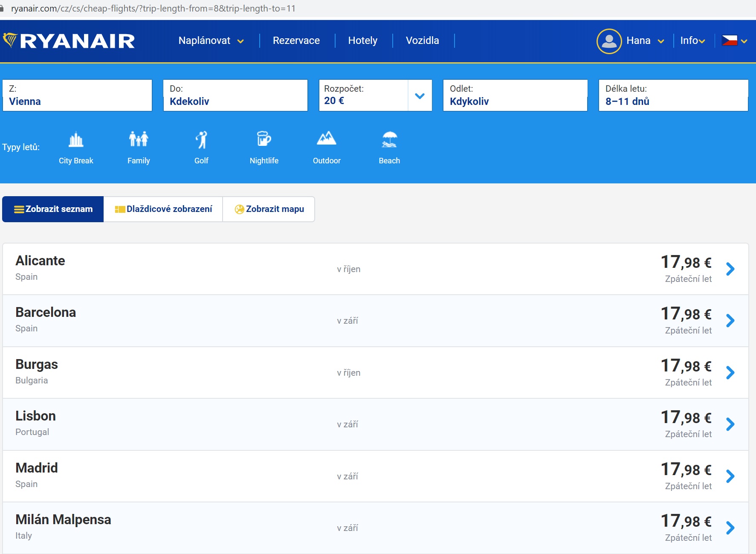Open the Rezervace menu item
The image size is (756, 554).
(296, 41)
